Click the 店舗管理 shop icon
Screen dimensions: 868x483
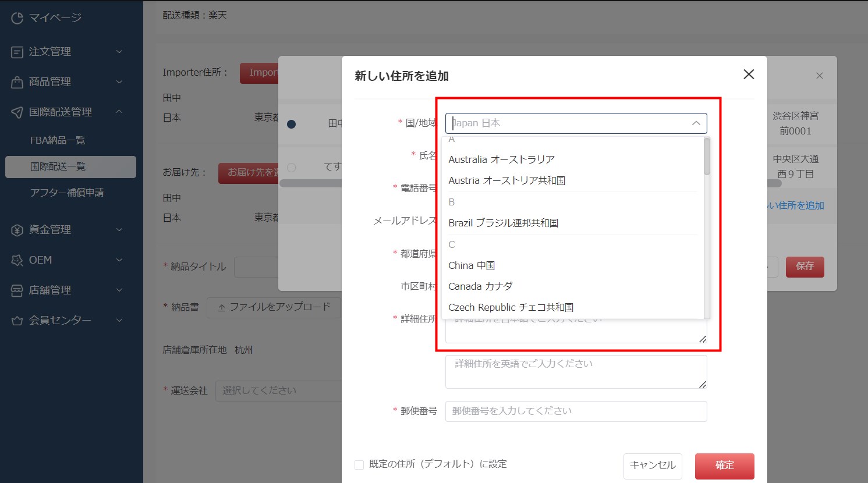[x=17, y=290]
